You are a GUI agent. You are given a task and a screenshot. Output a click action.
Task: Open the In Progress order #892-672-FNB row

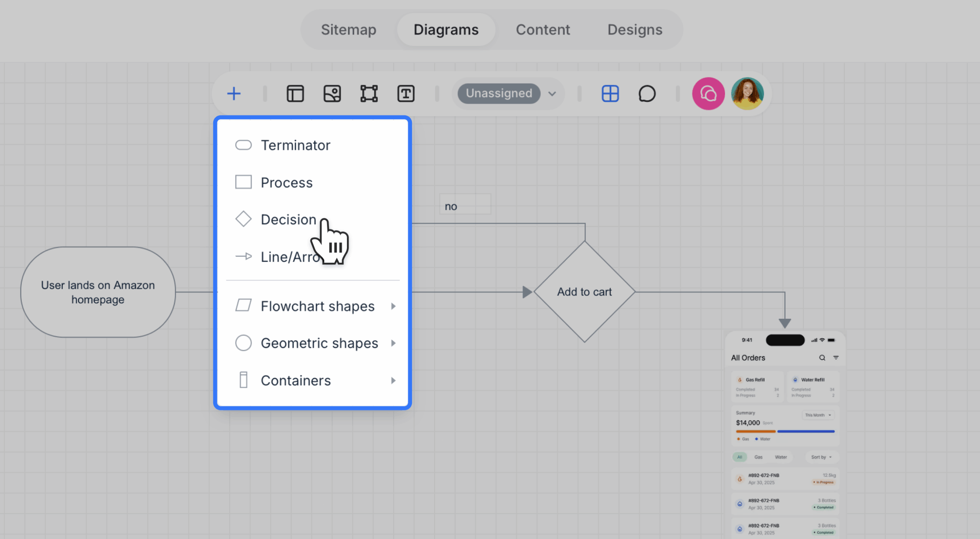click(x=785, y=479)
